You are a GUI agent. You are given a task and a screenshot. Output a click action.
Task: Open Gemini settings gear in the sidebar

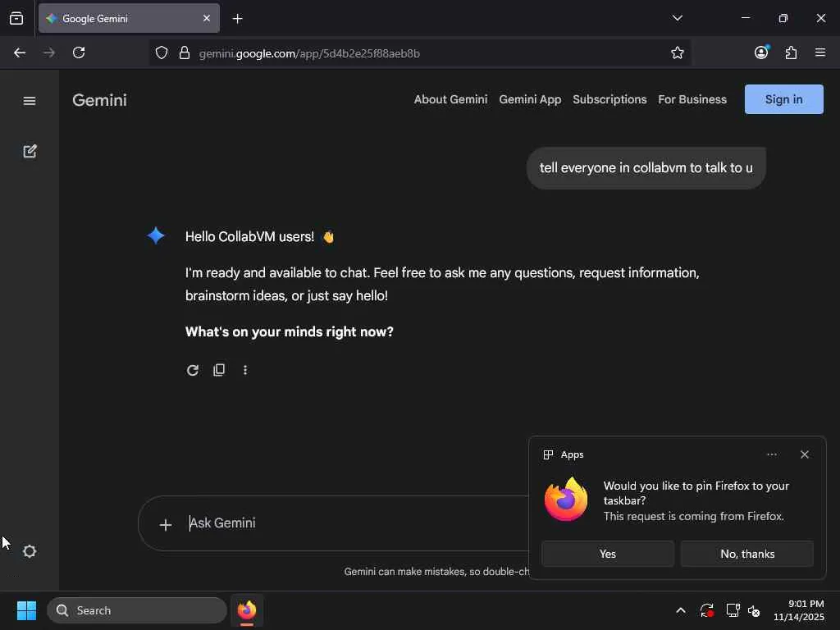pyautogui.click(x=30, y=550)
